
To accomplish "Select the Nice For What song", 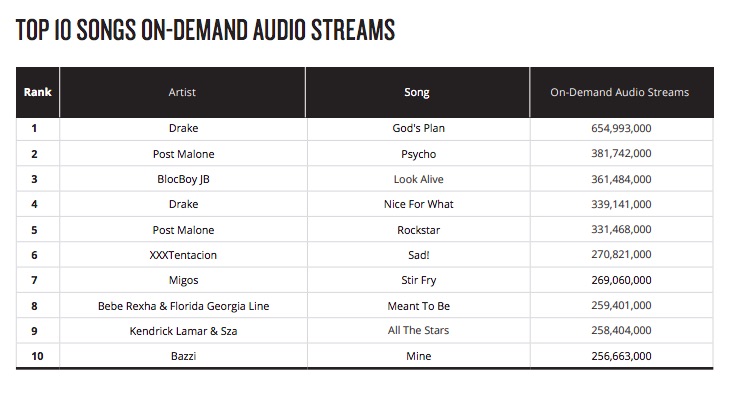I will pos(418,204).
